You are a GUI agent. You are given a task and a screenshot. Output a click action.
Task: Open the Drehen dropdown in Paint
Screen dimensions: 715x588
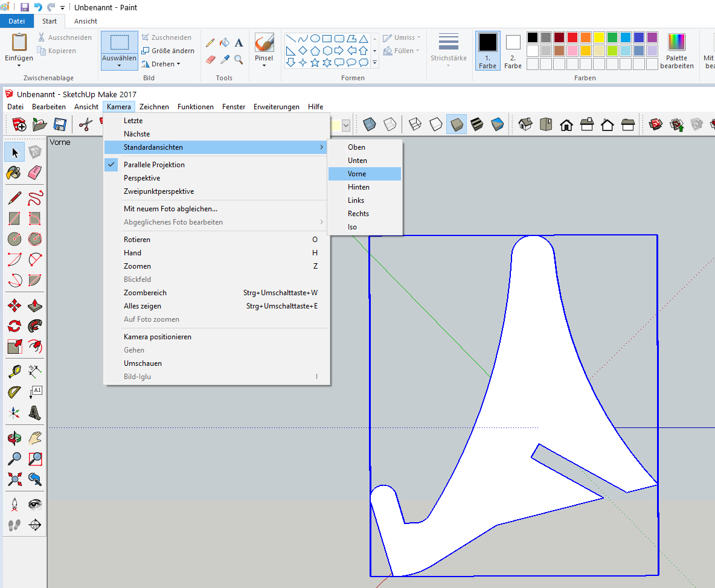click(162, 64)
